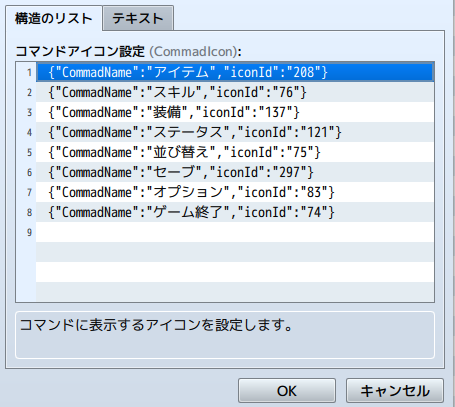Select the アイテム iconId 208 row
The height and width of the screenshot is (407, 455).
tap(235, 72)
